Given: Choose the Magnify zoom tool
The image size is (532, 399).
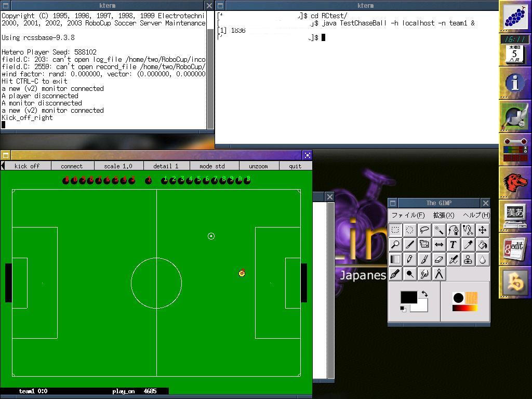Looking at the screenshot, I should click(395, 245).
